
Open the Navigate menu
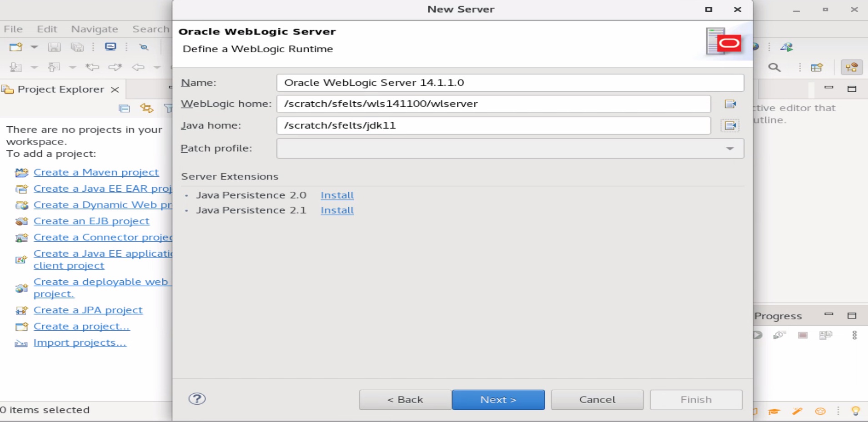(95, 29)
